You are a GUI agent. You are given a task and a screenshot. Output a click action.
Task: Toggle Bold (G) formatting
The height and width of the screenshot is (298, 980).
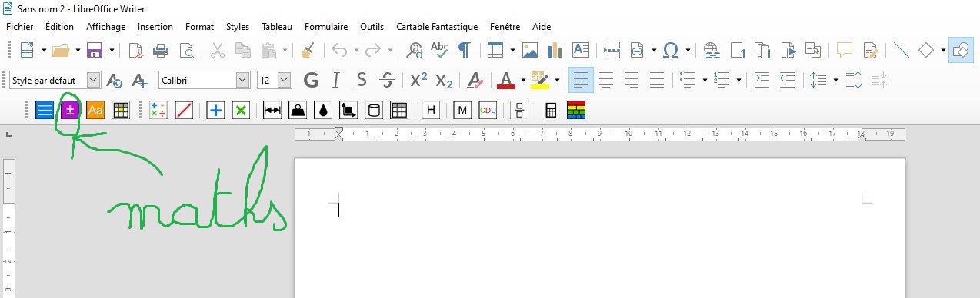311,80
